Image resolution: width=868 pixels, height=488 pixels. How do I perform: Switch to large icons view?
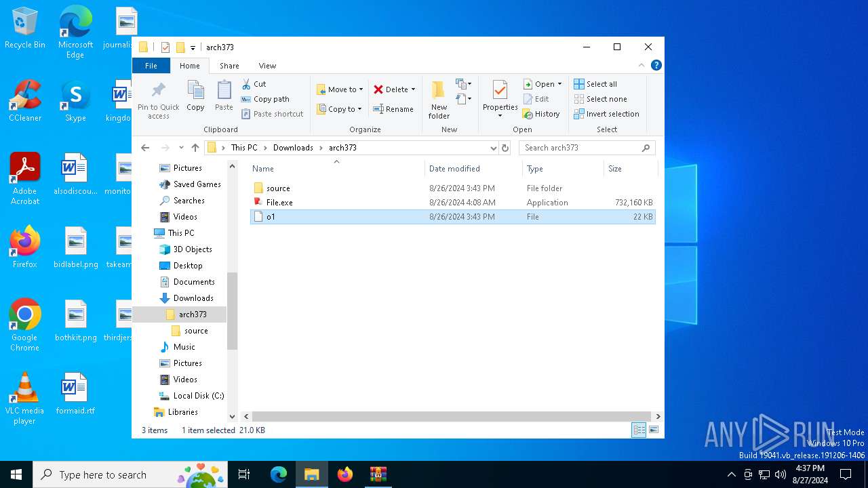tap(654, 430)
